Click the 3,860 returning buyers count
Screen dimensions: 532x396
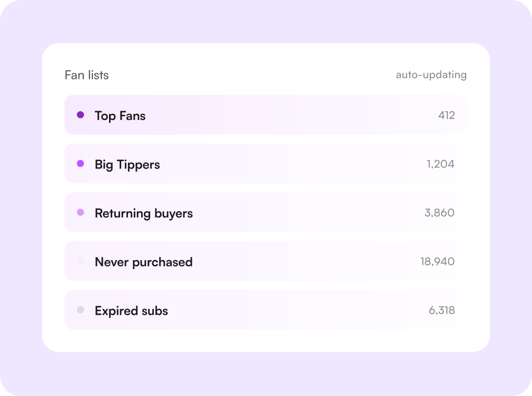(x=439, y=213)
